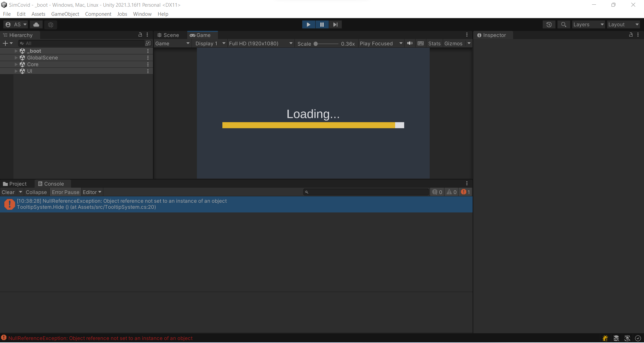Open the Full HD resolution dropdown
This screenshot has width=644, height=343.
pyautogui.click(x=261, y=43)
